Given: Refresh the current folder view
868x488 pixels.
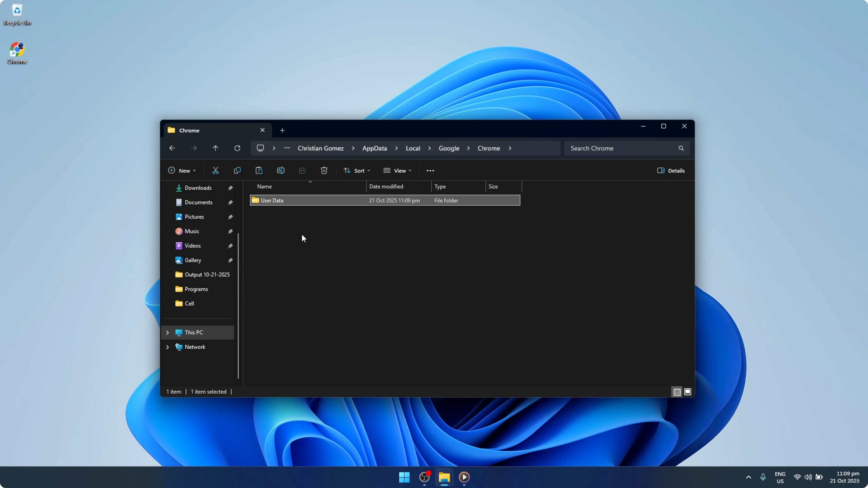Looking at the screenshot, I should 237,148.
